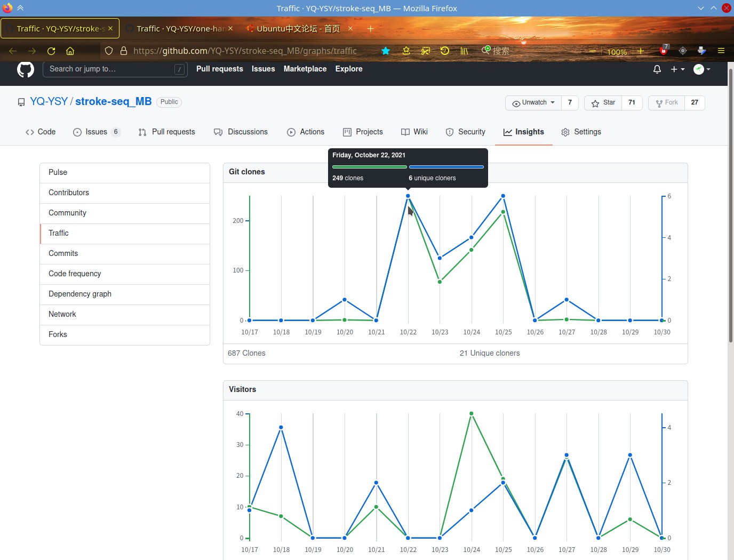Viewport: 734px width, 560px height.
Task: Open Pull requests in the header
Action: point(220,69)
